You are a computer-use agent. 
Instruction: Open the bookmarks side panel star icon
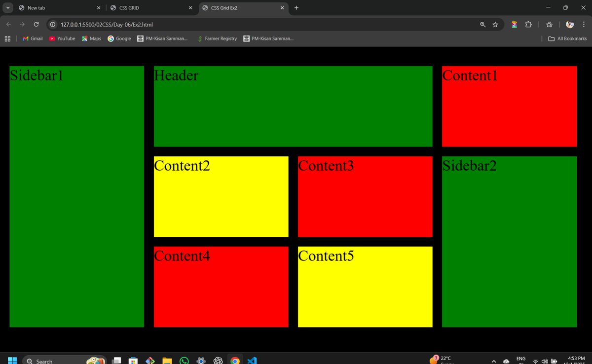[549, 24]
